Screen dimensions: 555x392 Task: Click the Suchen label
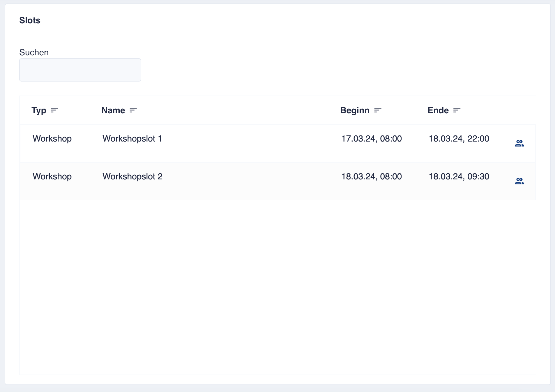coord(34,52)
